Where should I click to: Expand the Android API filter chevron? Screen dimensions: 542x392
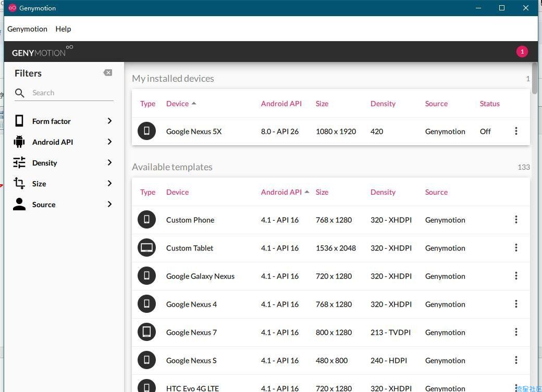pyautogui.click(x=109, y=142)
